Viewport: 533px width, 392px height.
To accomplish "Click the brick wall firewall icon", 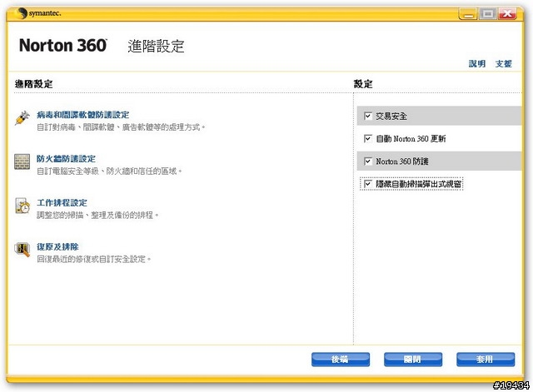I will [22, 161].
